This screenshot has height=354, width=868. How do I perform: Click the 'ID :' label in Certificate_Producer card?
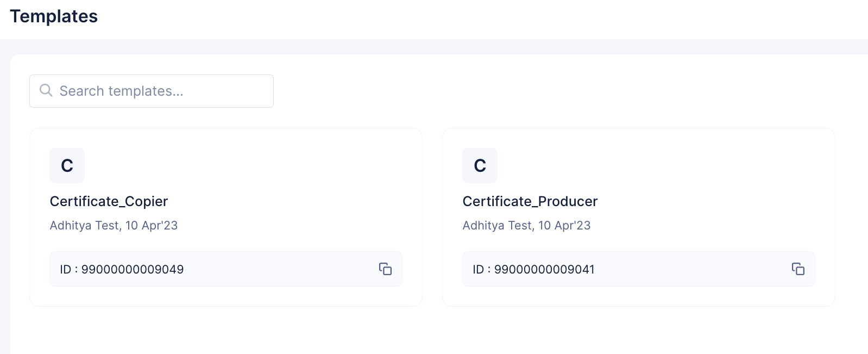(x=481, y=269)
